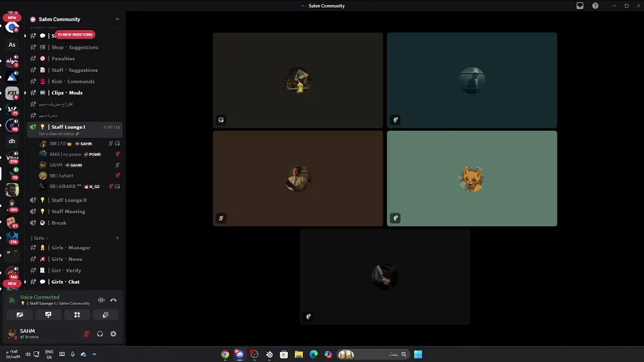Open the soundboard icon
This screenshot has width=644, height=362.
tap(106, 315)
